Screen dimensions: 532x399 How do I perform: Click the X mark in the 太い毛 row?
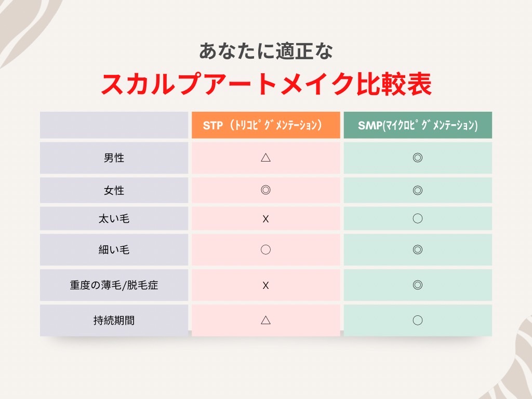tap(265, 219)
